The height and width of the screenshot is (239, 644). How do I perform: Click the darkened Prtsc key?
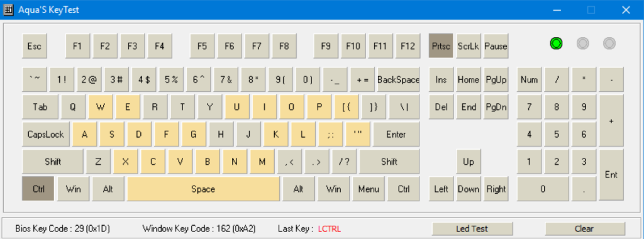click(x=441, y=46)
